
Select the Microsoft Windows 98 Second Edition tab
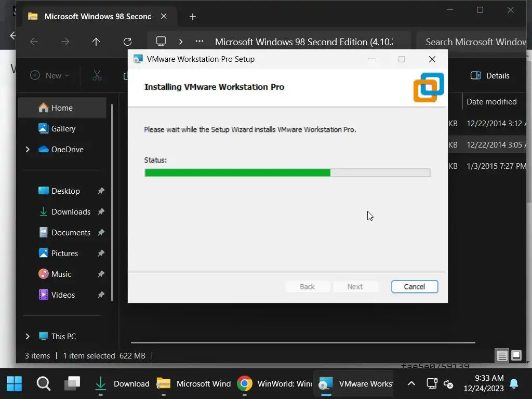point(98,16)
